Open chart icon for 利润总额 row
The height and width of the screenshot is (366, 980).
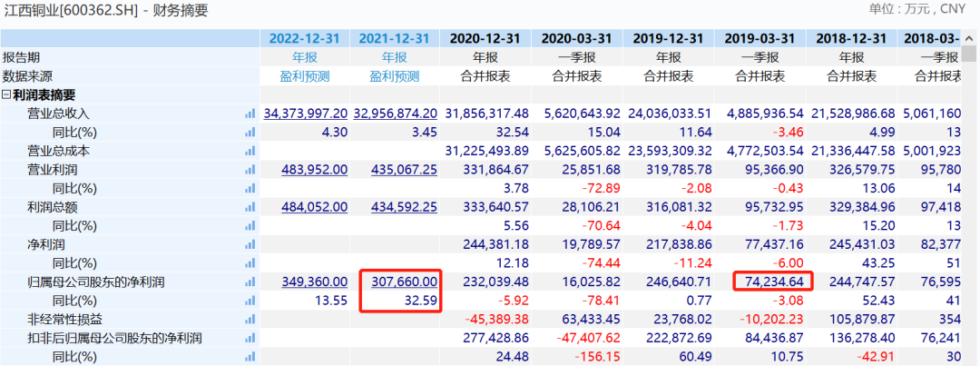point(250,208)
